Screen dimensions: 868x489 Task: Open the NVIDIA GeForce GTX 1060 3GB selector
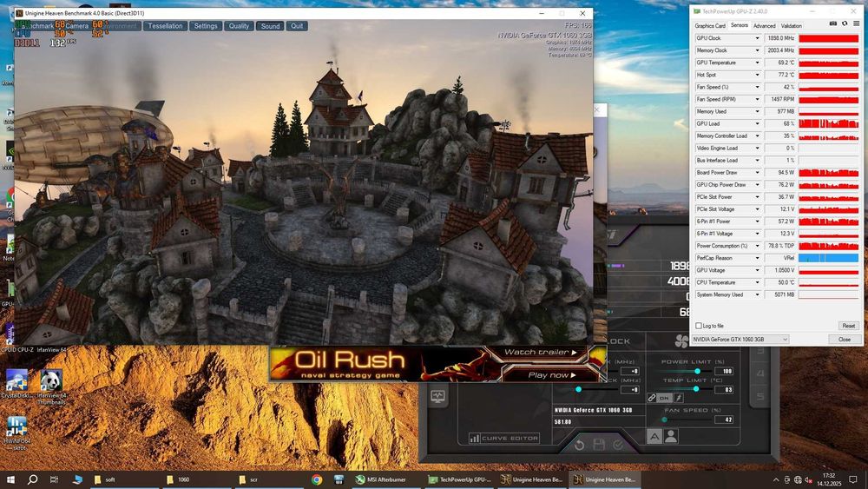point(740,339)
